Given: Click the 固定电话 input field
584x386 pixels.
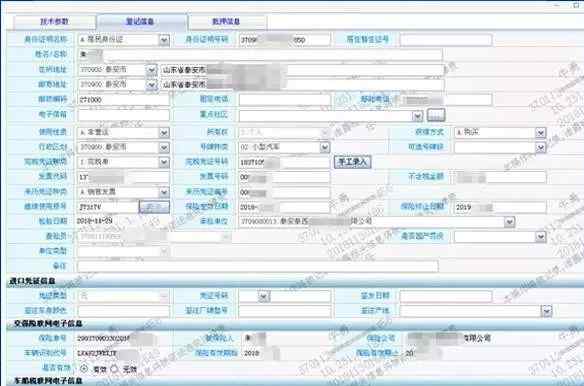Looking at the screenshot, I should point(284,100).
